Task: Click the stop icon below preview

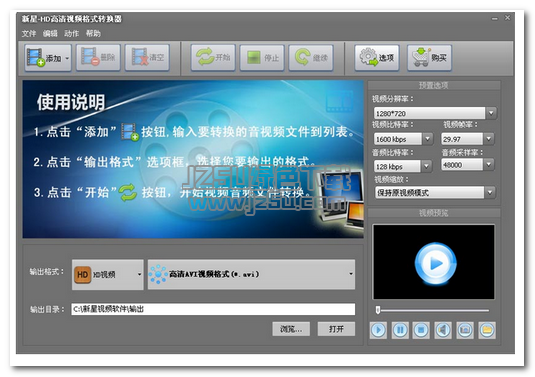Action: click(x=421, y=330)
